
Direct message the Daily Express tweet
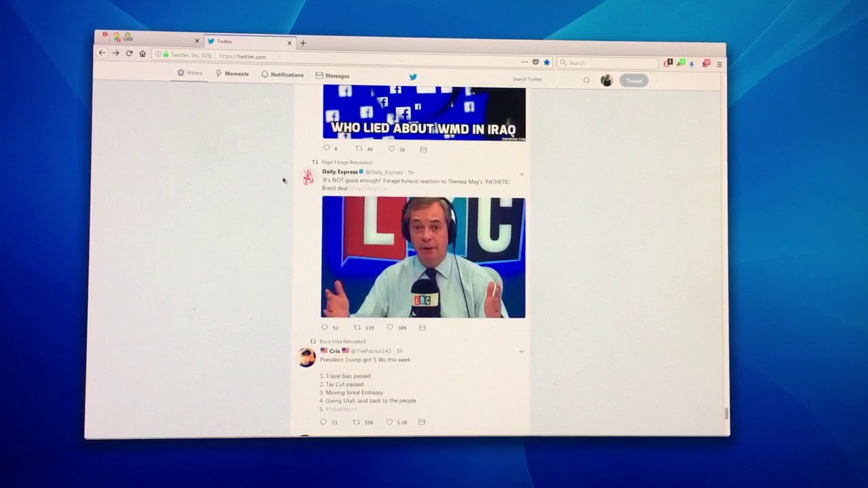click(x=422, y=327)
